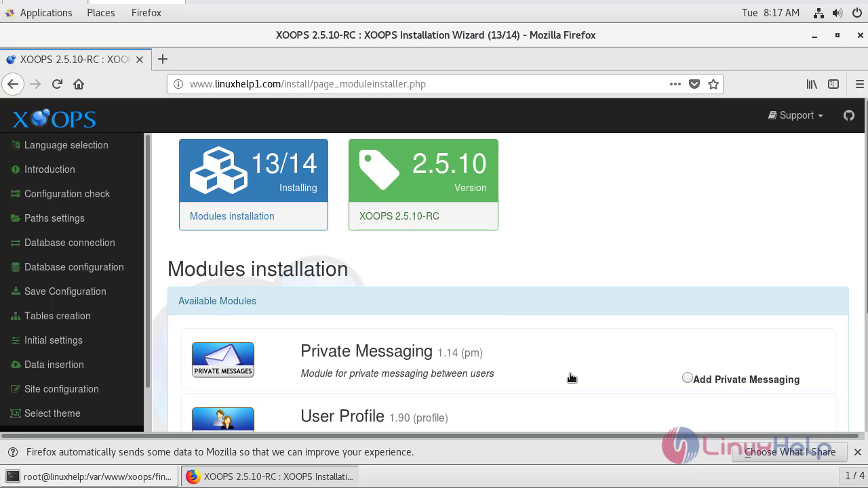
Task: Click the Firefox back arrow button
Action: (x=12, y=84)
